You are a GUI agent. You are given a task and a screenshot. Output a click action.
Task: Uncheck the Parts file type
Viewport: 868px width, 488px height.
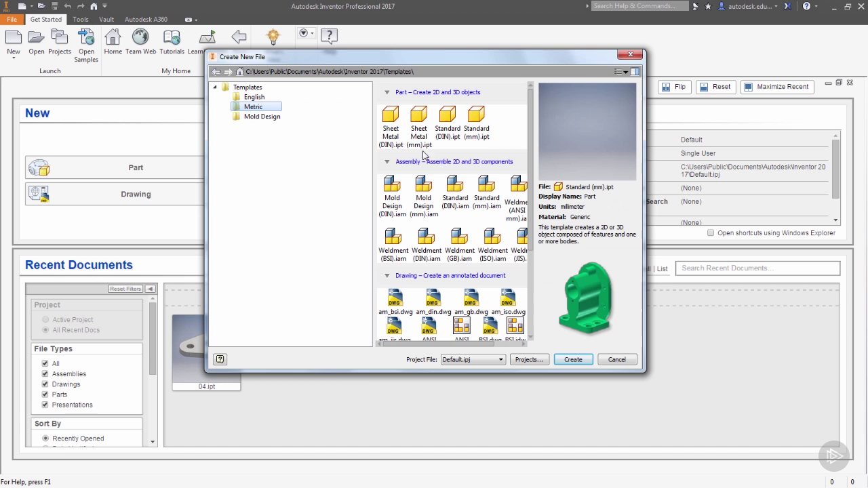45,394
